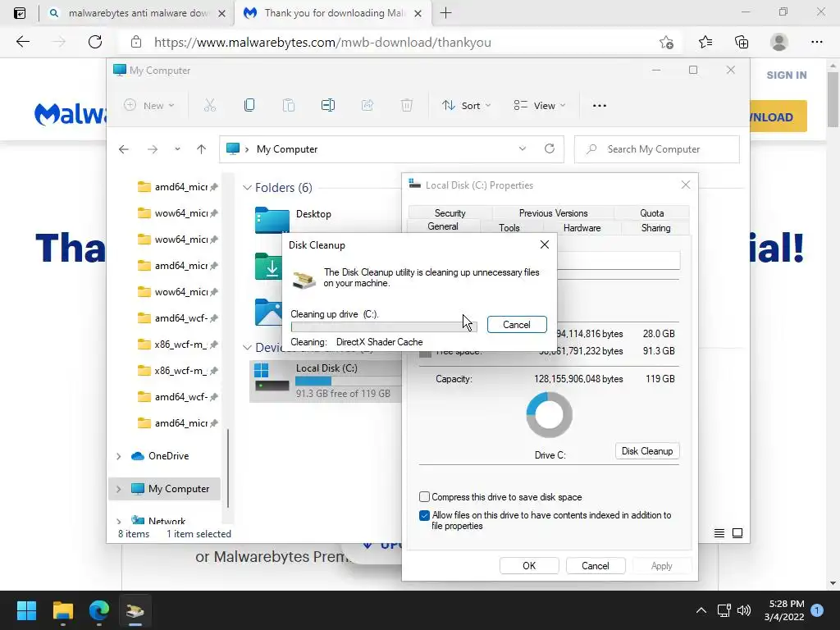This screenshot has height=630, width=840.
Task: Expand OneDrive in the navigation pane
Action: click(118, 456)
